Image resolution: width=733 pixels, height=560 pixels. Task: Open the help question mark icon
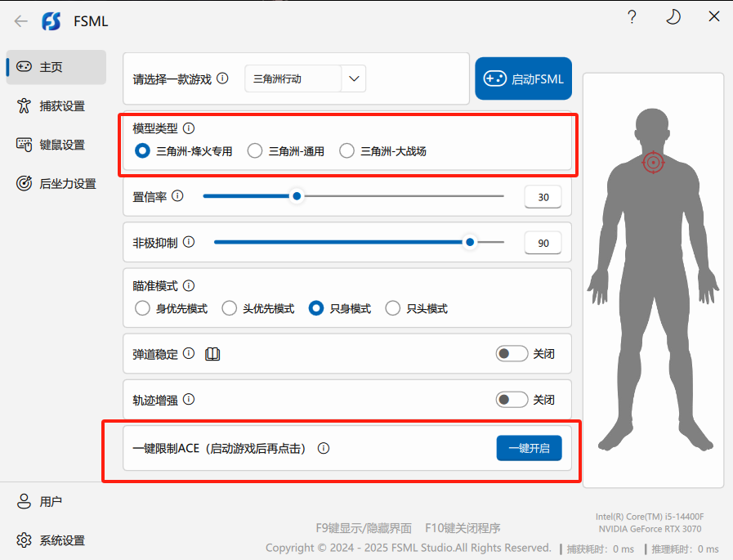632,17
